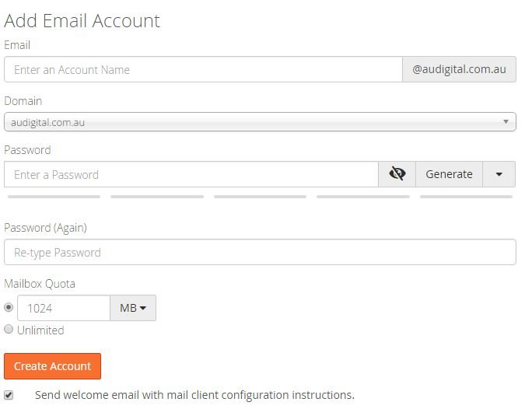Select the Unlimited quota radio button
This screenshot has height=416, width=532.
coord(9,329)
